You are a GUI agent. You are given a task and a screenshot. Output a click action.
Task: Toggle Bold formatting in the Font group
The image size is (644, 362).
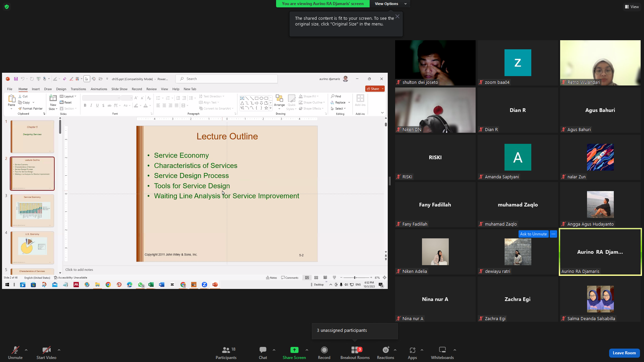85,106
